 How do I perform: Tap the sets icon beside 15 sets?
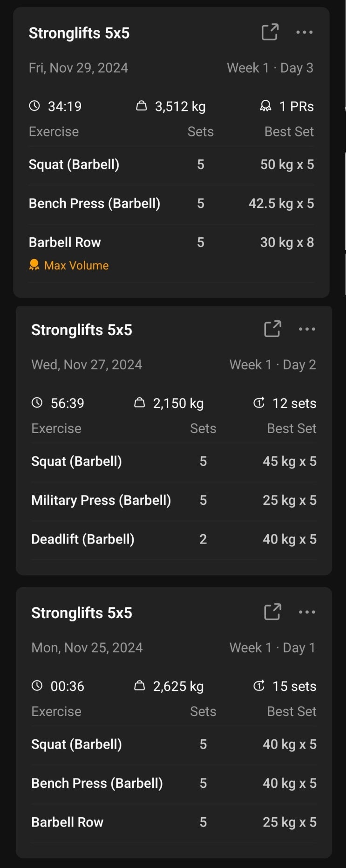[259, 686]
